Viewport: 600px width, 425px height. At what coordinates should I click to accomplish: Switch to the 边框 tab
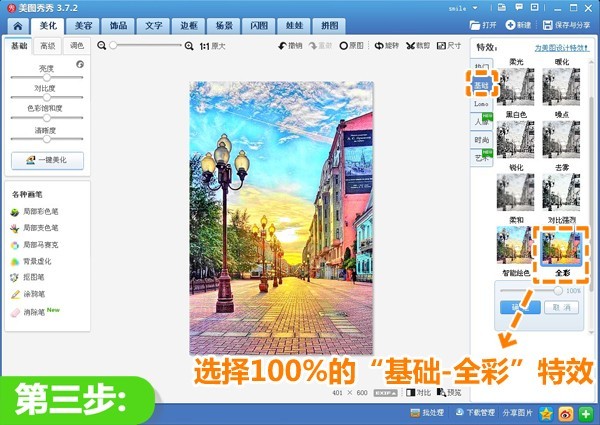click(189, 26)
